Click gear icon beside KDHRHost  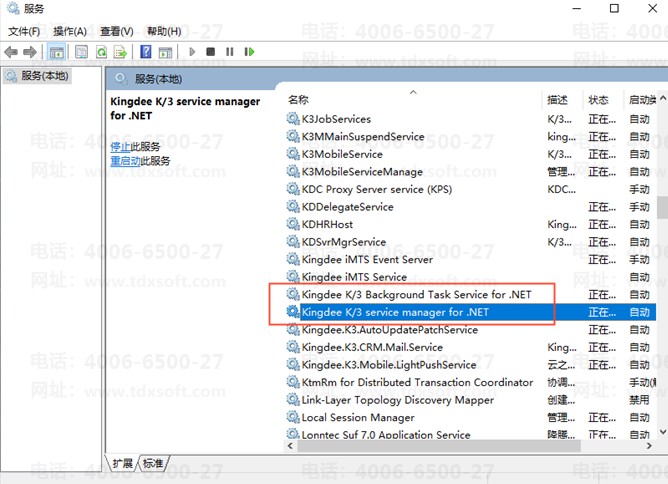(293, 223)
